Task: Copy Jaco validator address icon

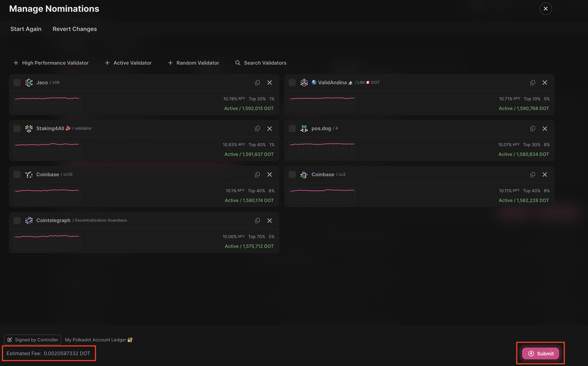Action: [257, 82]
